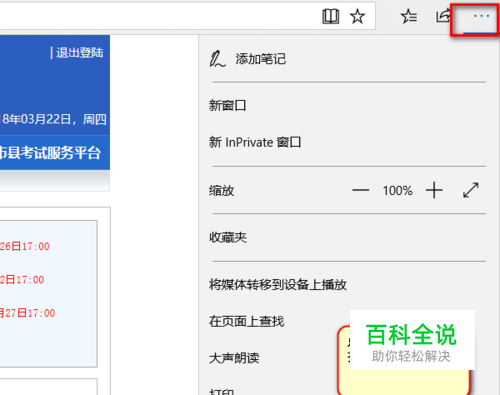Click the pen icon for 添加笔记
This screenshot has height=395, width=500.
point(217,59)
